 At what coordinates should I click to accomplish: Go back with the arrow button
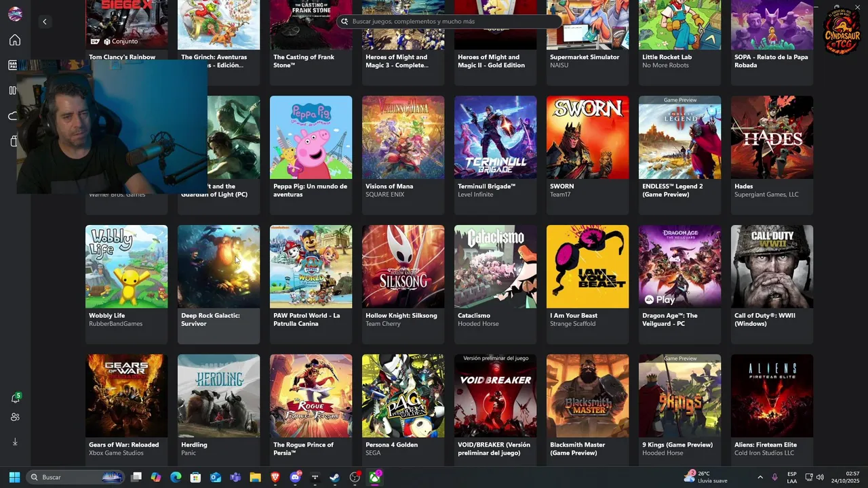pyautogui.click(x=45, y=22)
